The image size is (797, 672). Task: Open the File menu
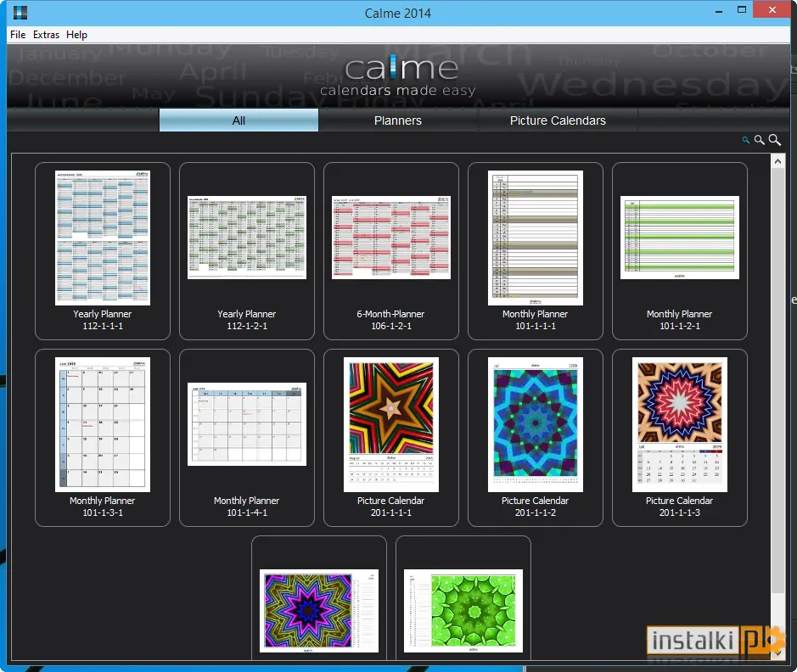pos(18,35)
